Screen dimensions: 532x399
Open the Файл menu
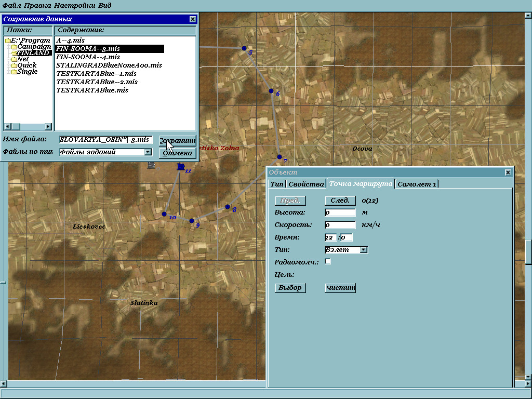[11, 5]
